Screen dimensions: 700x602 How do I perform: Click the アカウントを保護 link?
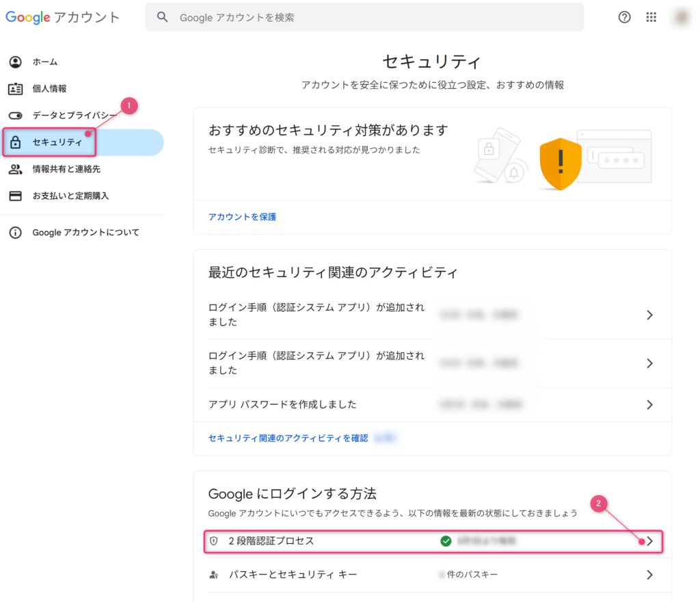pos(243,217)
